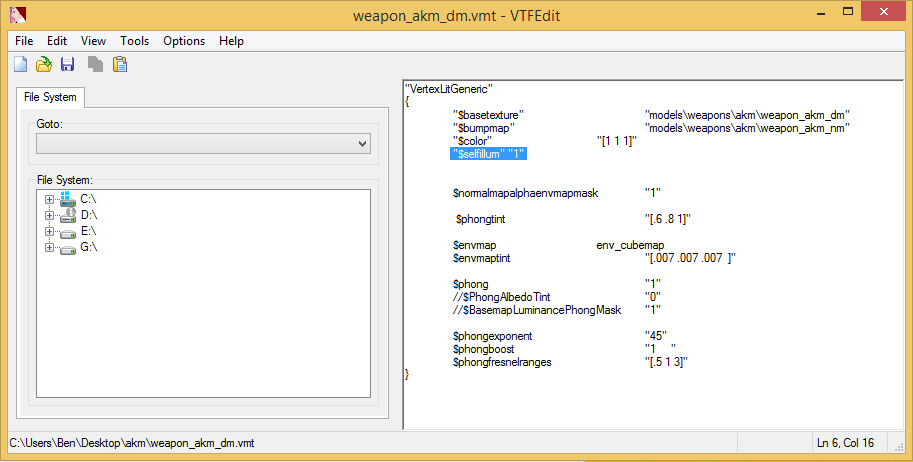Click the "[.5 1 3]" fresnel ranges value
Screen dimensions: 913x462
(666, 362)
